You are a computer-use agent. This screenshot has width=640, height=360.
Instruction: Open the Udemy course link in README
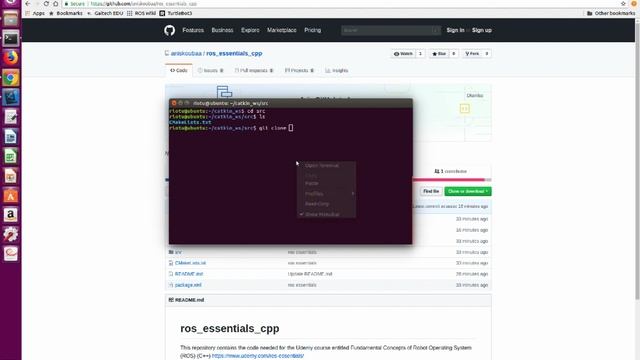258,356
